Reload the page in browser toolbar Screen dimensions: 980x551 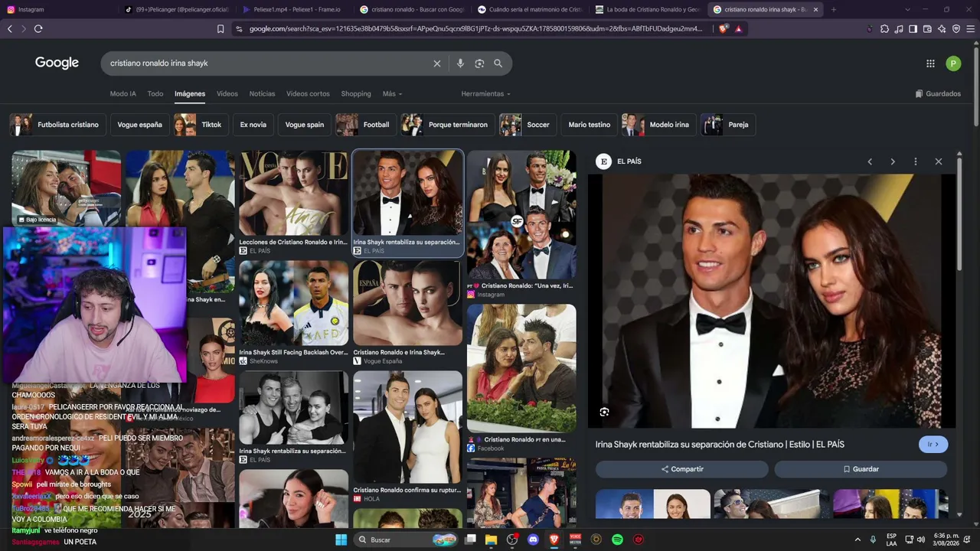[x=38, y=29]
